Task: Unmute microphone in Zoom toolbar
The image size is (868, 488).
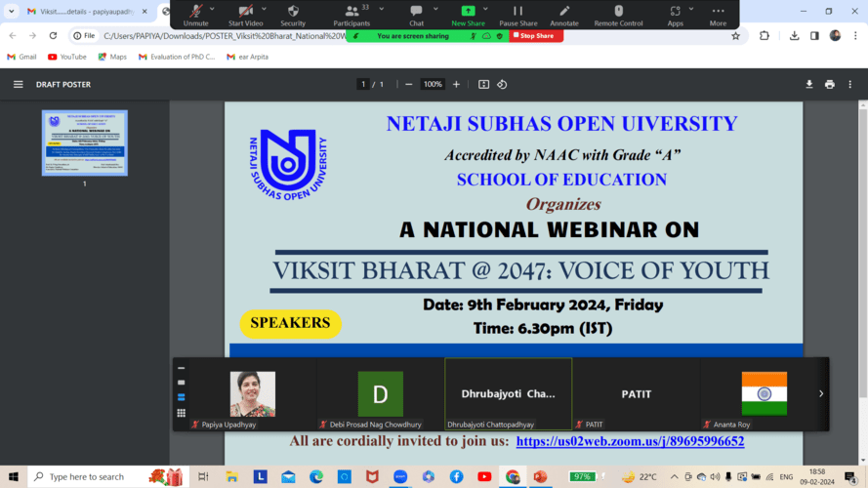Action: pyautogui.click(x=195, y=15)
